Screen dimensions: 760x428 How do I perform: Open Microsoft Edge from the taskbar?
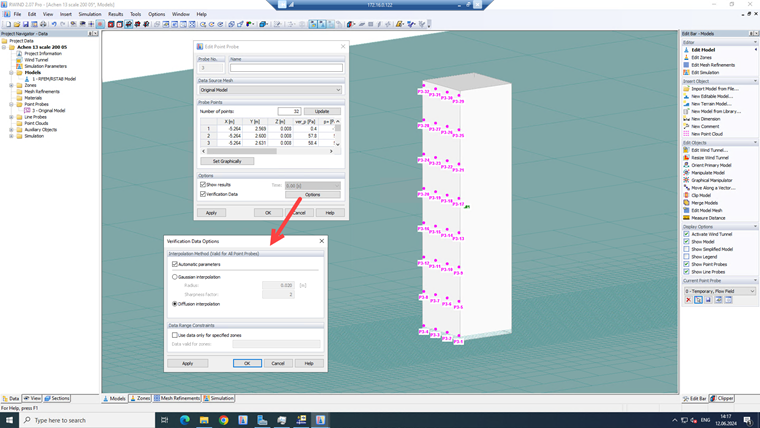click(x=185, y=420)
